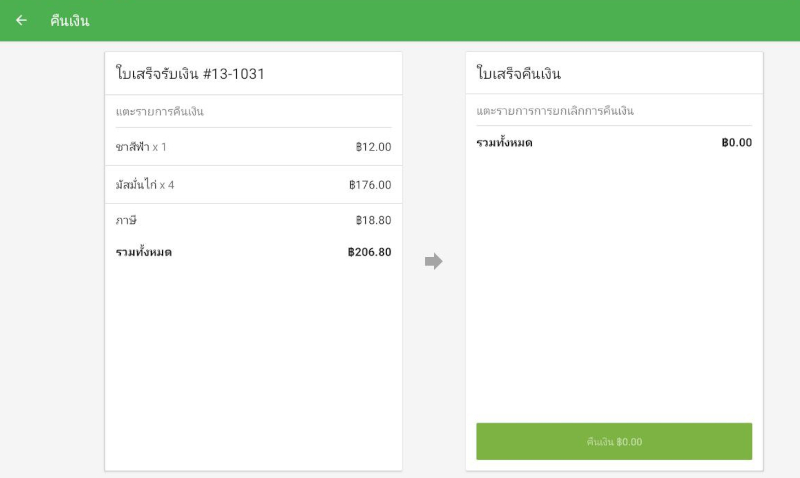800x478 pixels.
Task: Click the ฿176.00 price
Action: (x=370, y=185)
